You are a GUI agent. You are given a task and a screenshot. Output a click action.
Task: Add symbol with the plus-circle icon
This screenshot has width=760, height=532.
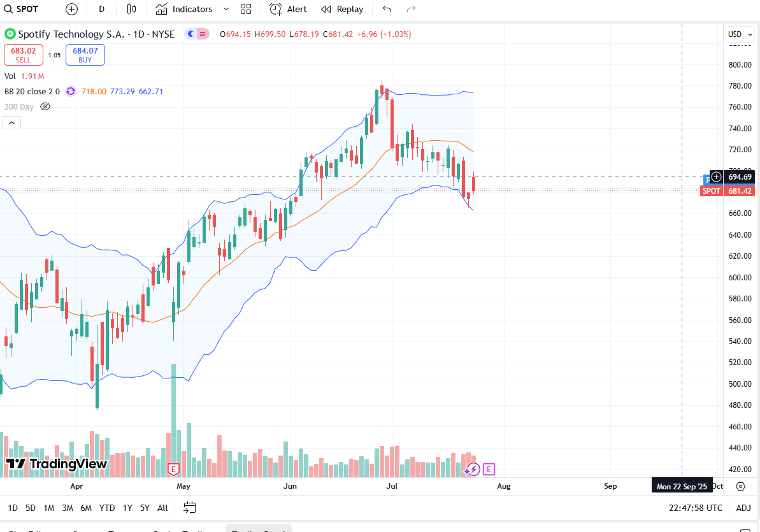click(x=71, y=9)
